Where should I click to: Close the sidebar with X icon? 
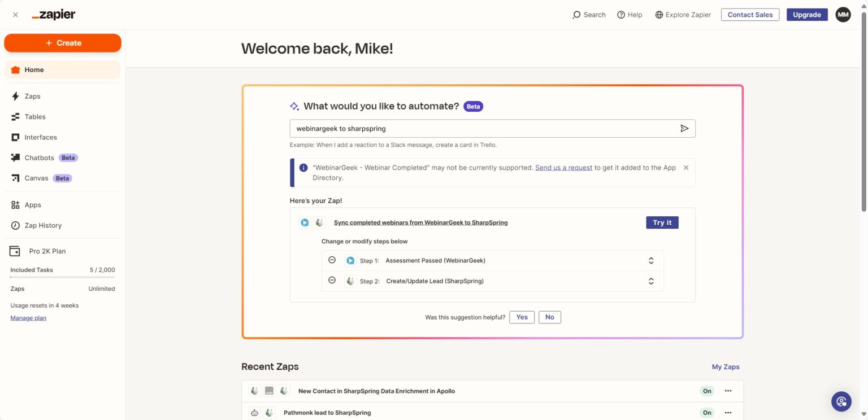point(15,15)
